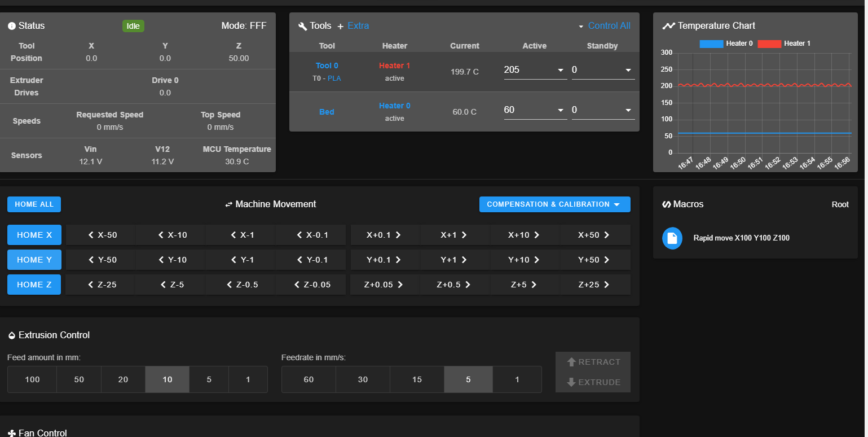Click the EXTRUDE button
868x437 pixels.
(593, 382)
